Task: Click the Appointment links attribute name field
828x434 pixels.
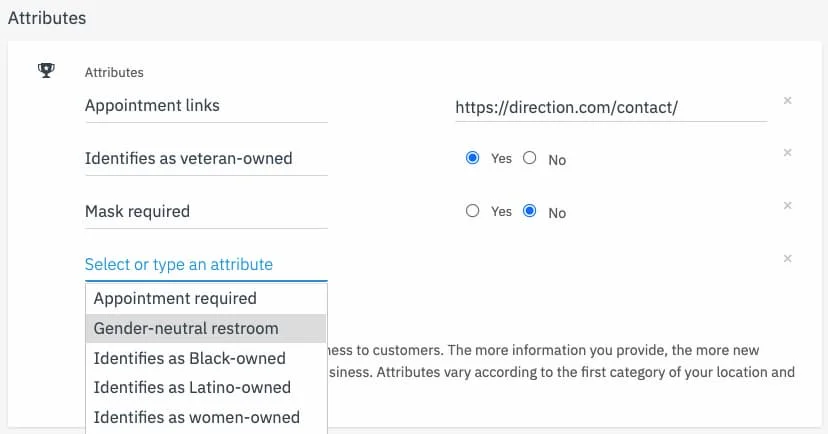Action: click(205, 106)
